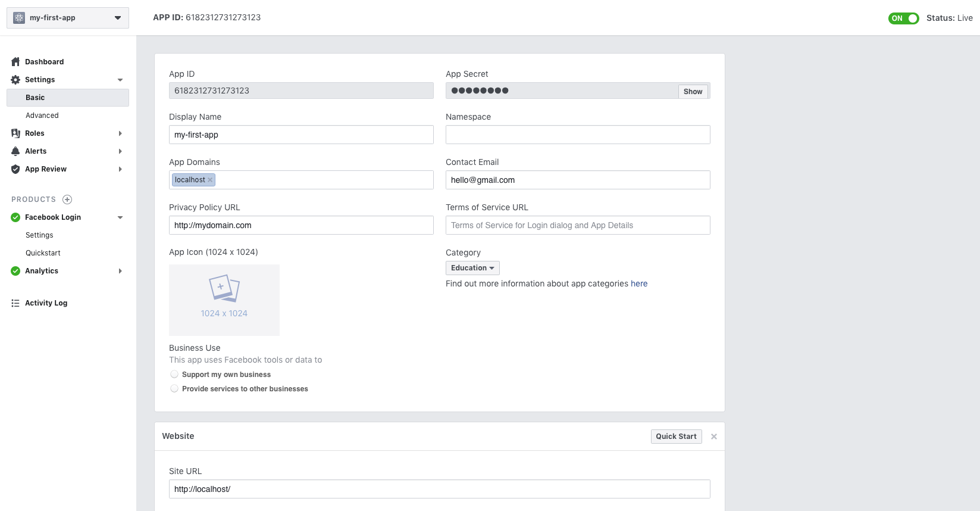
Task: Open the Dashboard page
Action: [45, 62]
